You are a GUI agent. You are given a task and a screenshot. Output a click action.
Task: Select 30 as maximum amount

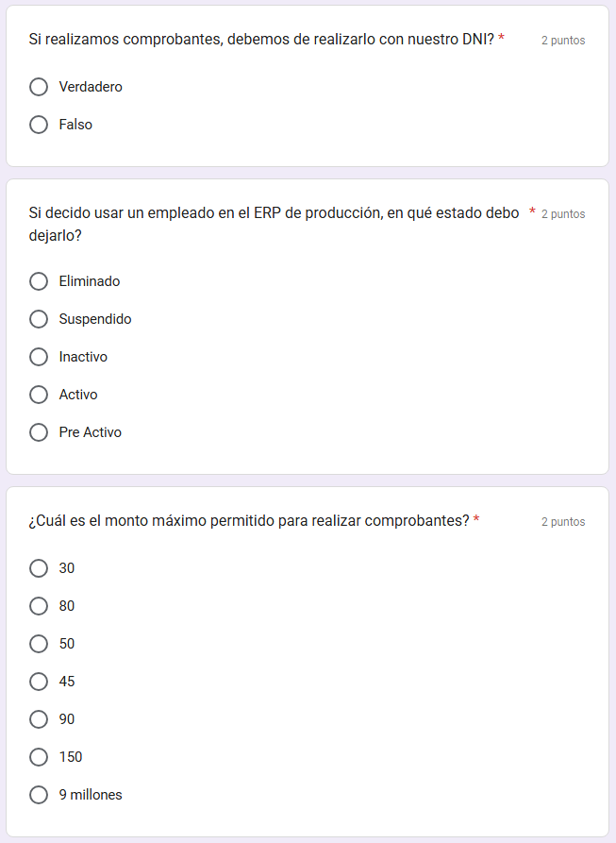[x=39, y=568]
